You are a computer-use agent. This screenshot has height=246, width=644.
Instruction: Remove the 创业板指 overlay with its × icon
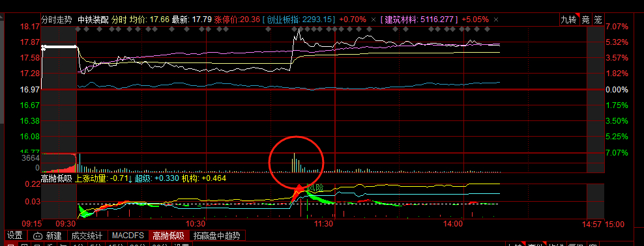(x=373, y=20)
